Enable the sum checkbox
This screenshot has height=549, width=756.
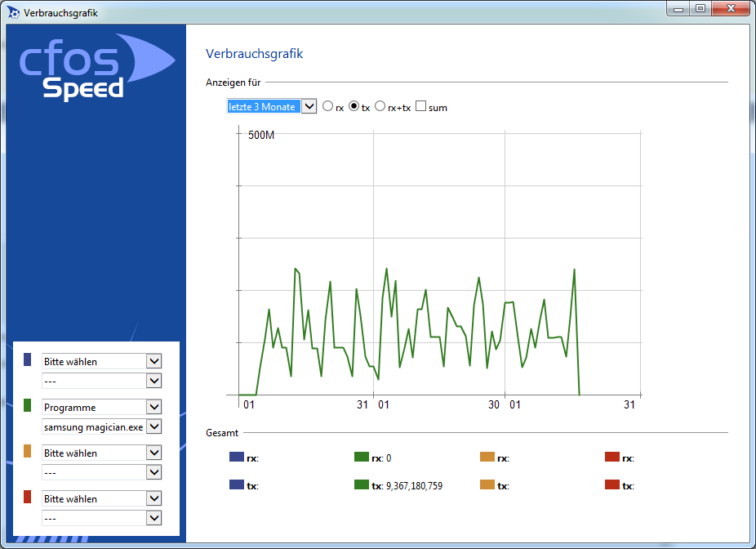point(421,106)
